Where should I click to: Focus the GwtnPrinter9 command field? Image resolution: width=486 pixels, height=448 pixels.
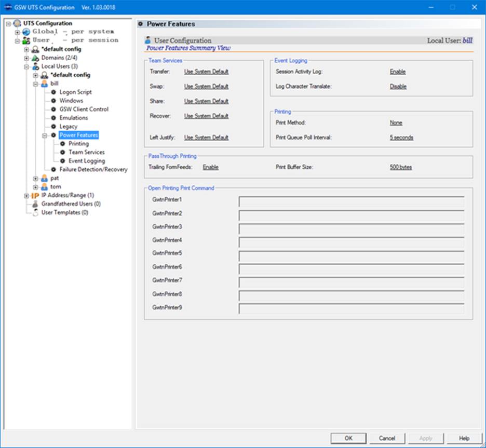coord(352,309)
